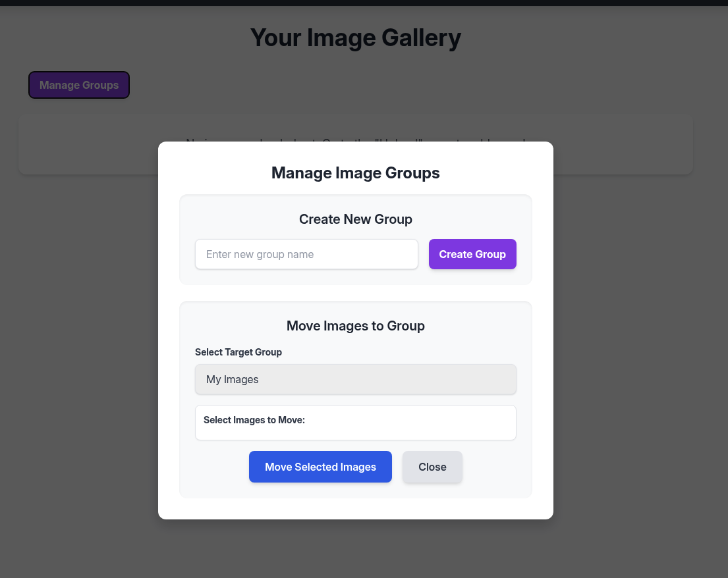Screen dimensions: 728x578
Task: Focus the new group name input field
Action: (306, 254)
